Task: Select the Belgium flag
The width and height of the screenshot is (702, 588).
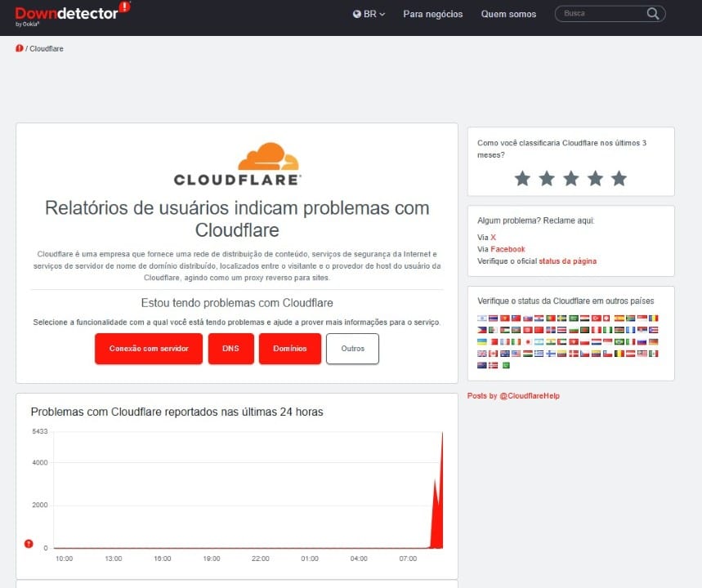Action: pyautogui.click(x=619, y=354)
